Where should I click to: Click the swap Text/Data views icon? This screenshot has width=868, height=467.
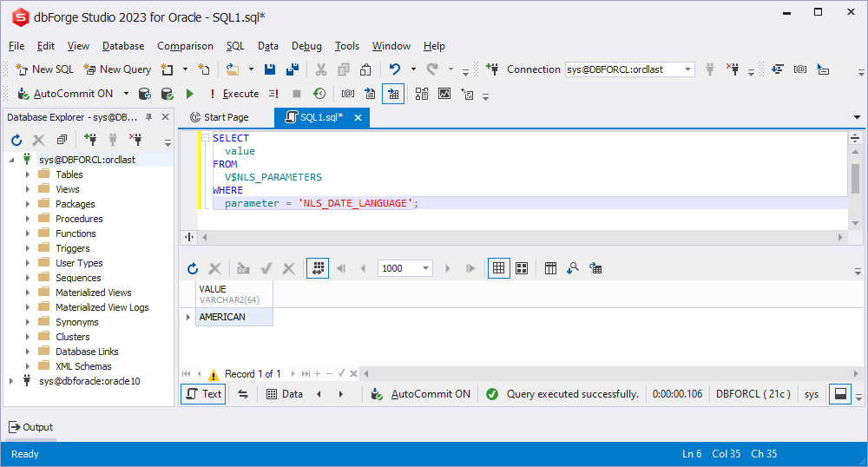tap(243, 394)
